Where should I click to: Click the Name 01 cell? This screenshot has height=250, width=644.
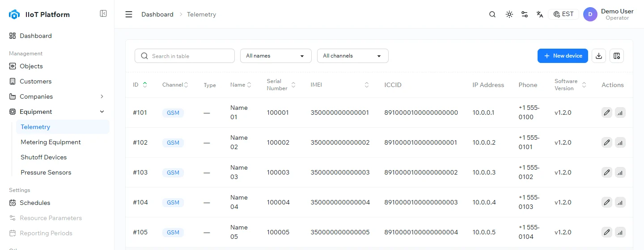click(239, 112)
